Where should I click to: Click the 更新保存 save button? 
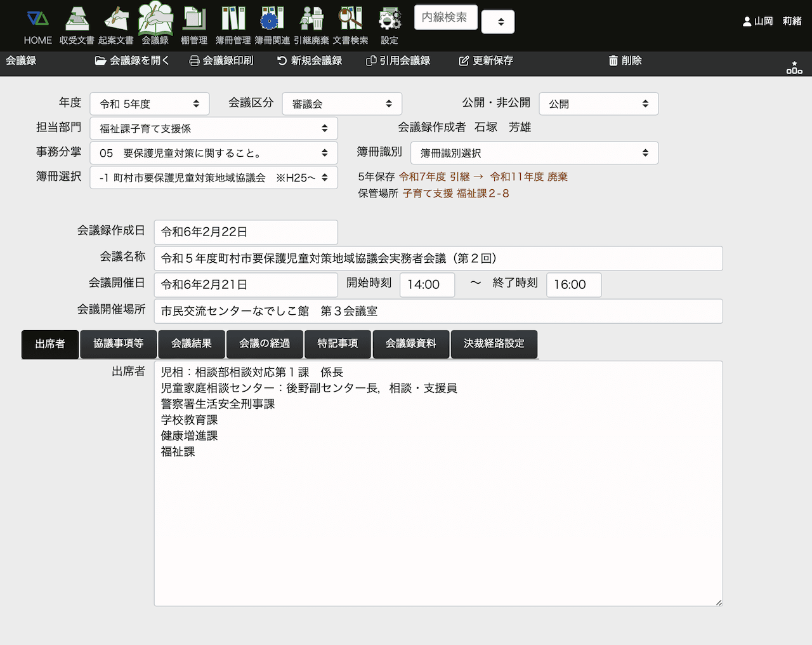(x=486, y=61)
